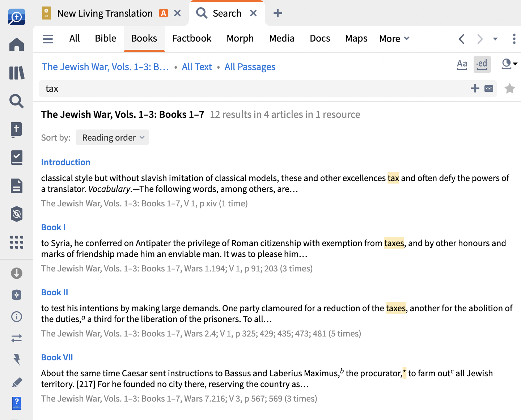
Task: Click the plus icon in search box
Action: coord(475,88)
